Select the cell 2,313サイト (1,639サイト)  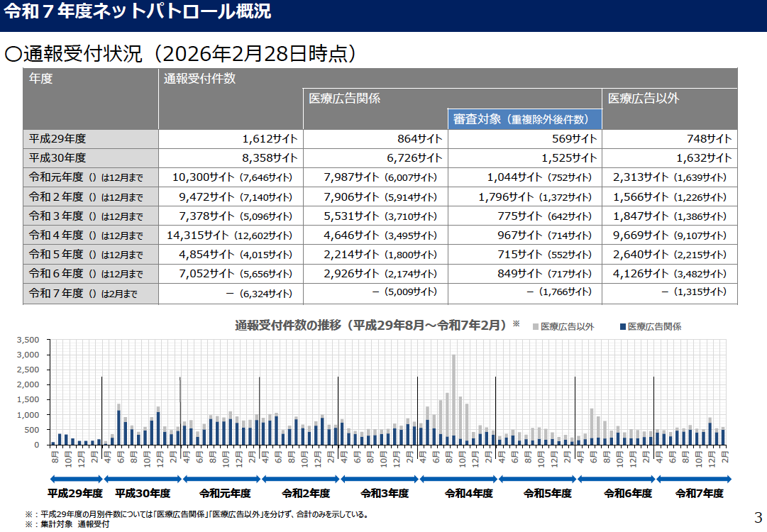coord(670,177)
